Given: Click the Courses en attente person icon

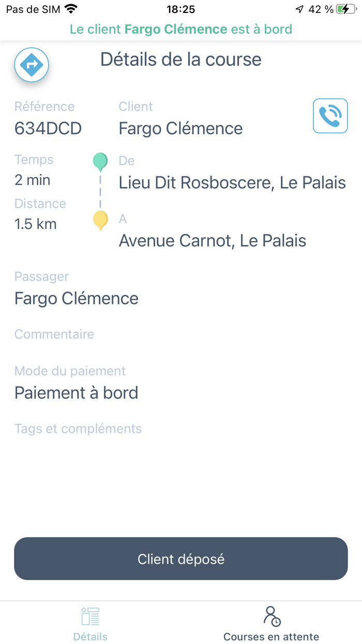Looking at the screenshot, I should point(271,617).
